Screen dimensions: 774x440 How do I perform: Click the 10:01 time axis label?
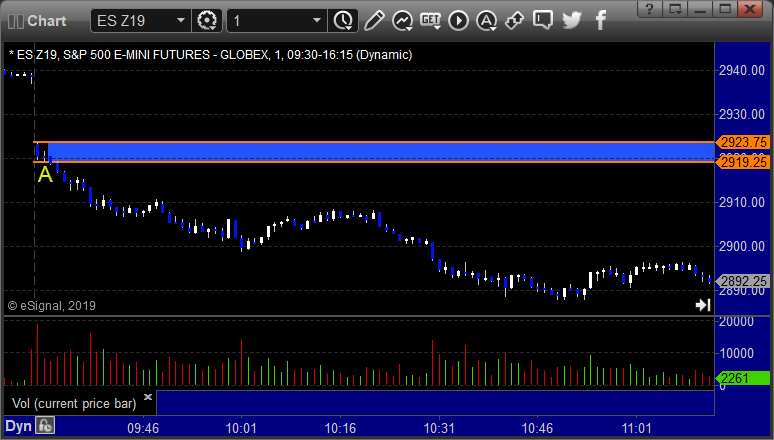241,428
